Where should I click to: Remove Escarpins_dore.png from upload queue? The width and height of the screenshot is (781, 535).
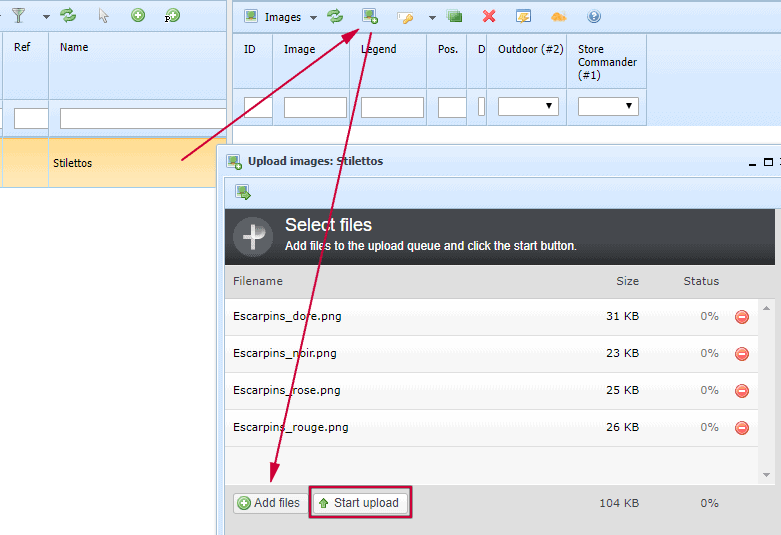coord(742,317)
